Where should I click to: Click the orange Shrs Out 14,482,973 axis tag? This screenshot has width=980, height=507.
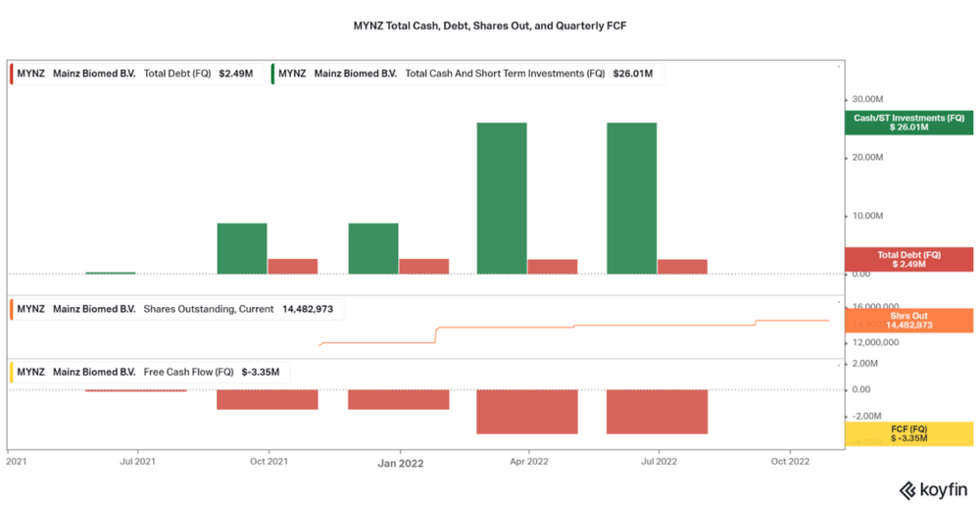point(908,320)
